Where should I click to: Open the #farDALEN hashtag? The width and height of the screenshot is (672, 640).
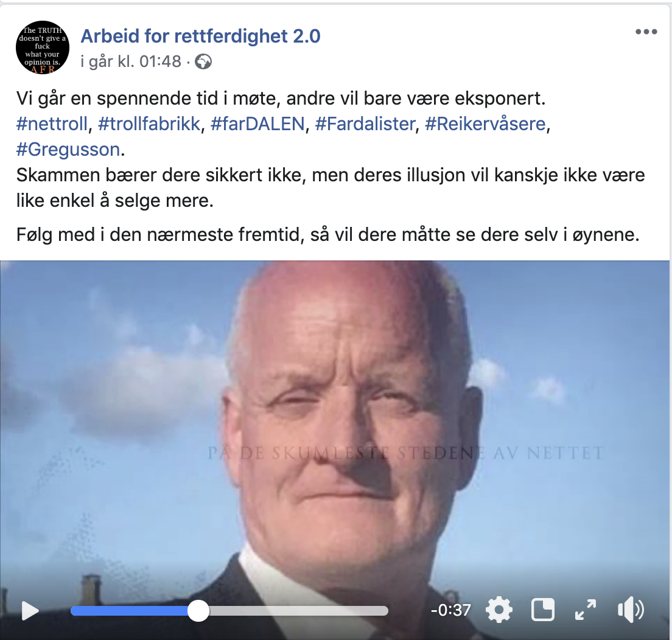[x=257, y=123]
